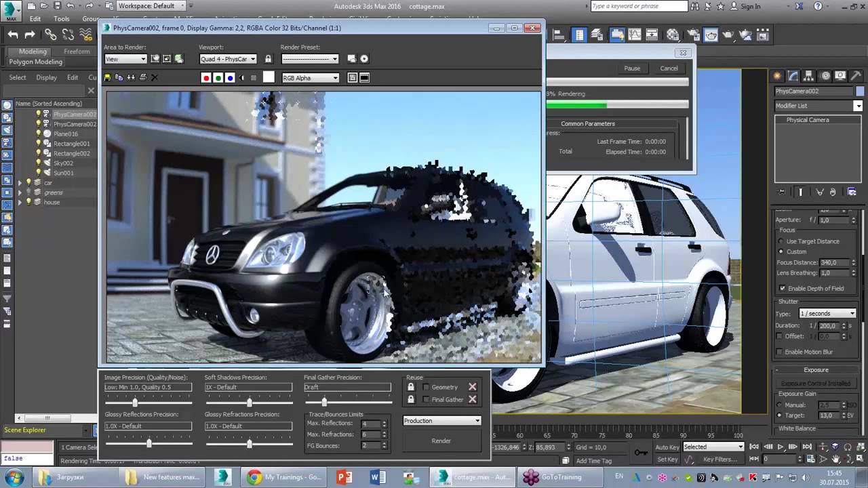Open the Display menu in Scene Explorer

(47, 77)
